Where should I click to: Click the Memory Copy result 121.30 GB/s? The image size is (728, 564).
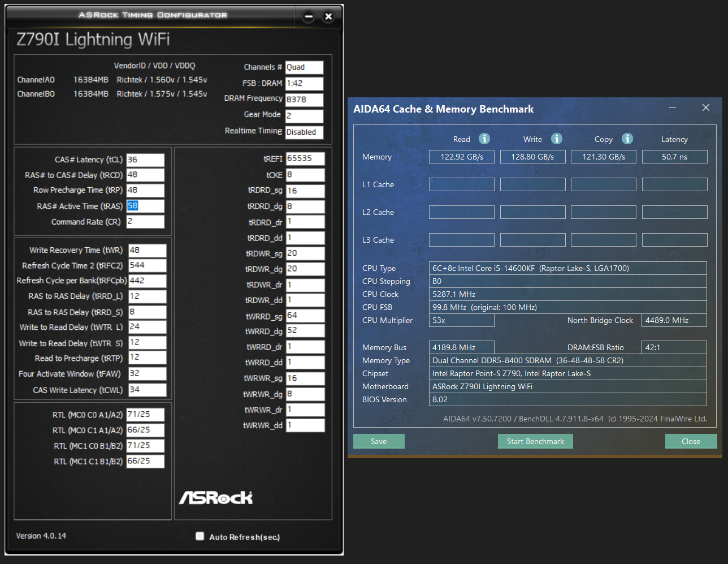pyautogui.click(x=604, y=157)
